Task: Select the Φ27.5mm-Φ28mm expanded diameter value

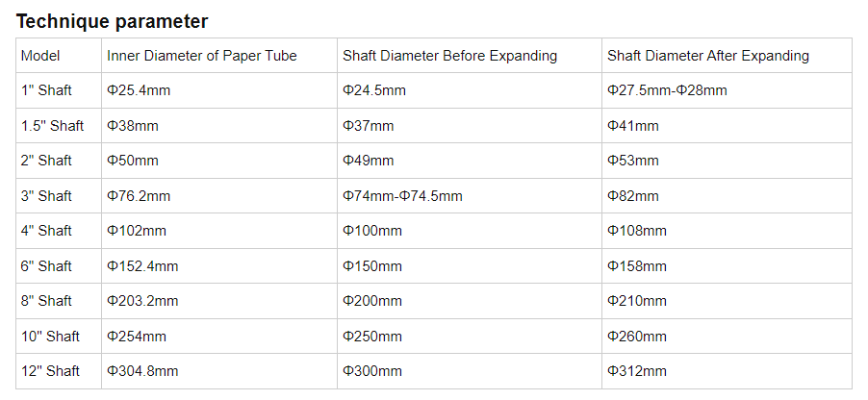Action: point(667,90)
